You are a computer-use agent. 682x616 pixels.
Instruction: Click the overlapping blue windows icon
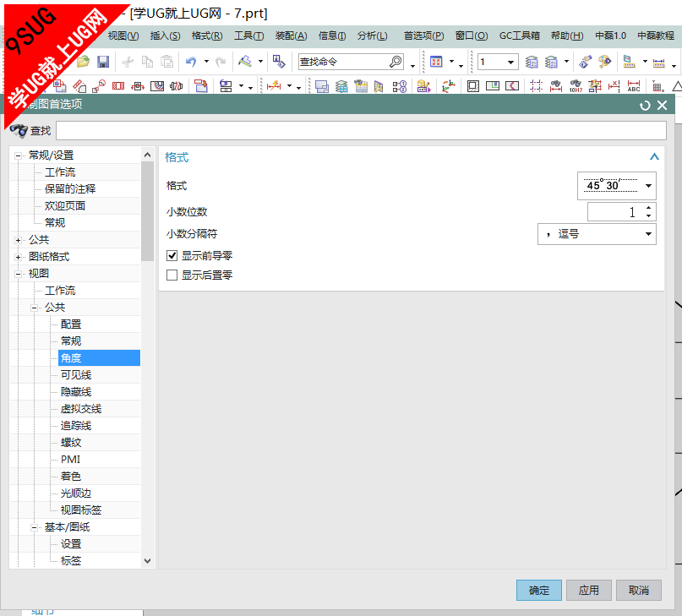tap(322, 86)
